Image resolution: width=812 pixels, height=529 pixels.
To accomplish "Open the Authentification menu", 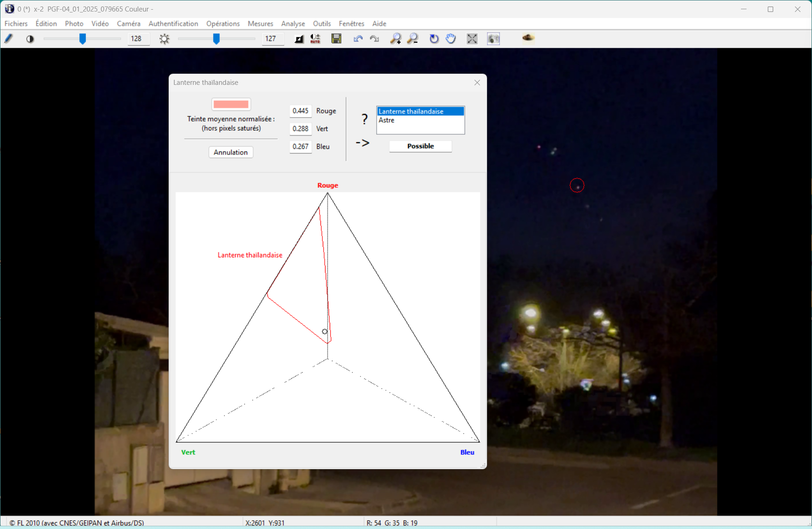I will (x=173, y=24).
